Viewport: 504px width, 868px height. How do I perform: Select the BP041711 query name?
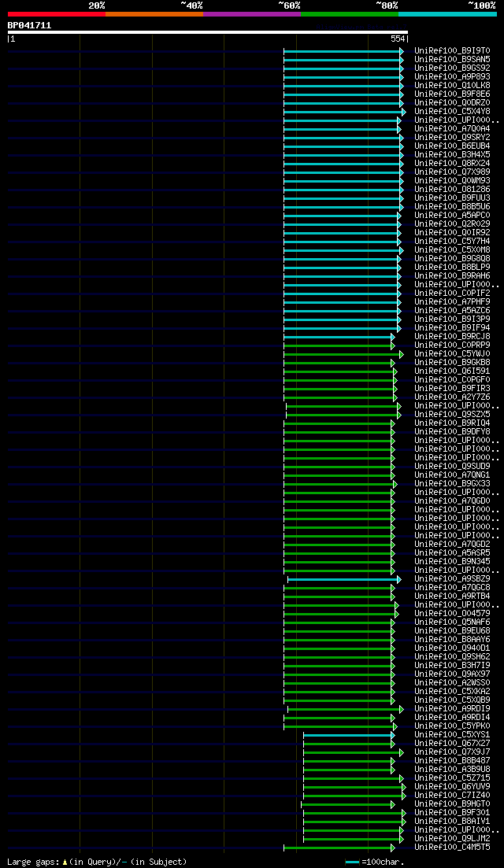pyautogui.click(x=29, y=25)
